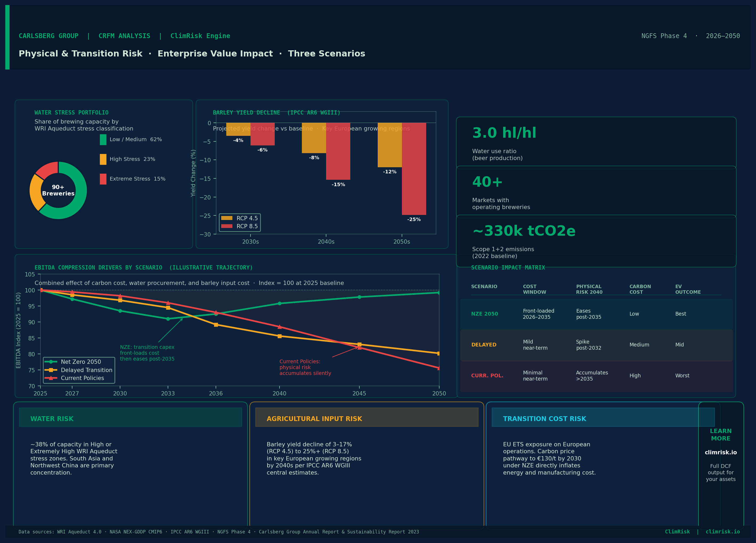The image size is (756, 543).
Task: Select Current Policies legend entry
Action: tap(74, 378)
